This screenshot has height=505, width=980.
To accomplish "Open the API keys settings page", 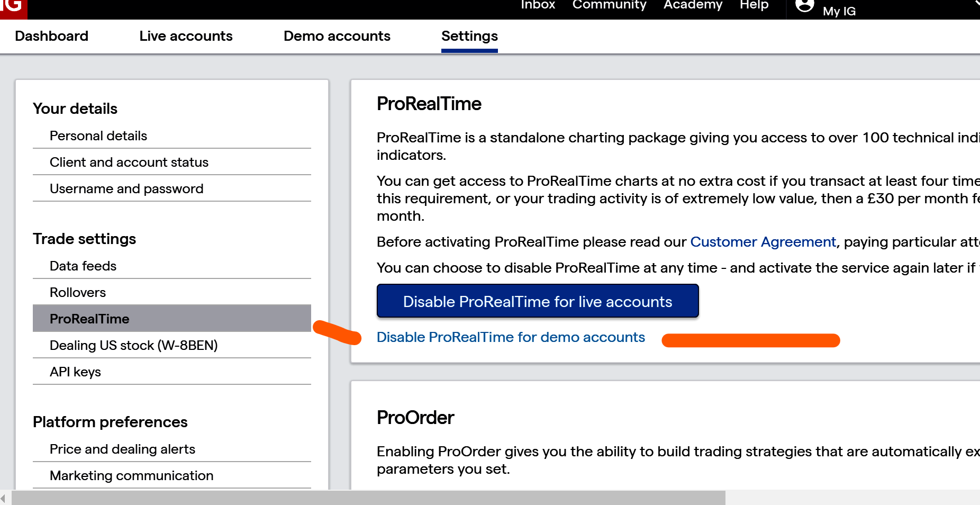I will (75, 372).
